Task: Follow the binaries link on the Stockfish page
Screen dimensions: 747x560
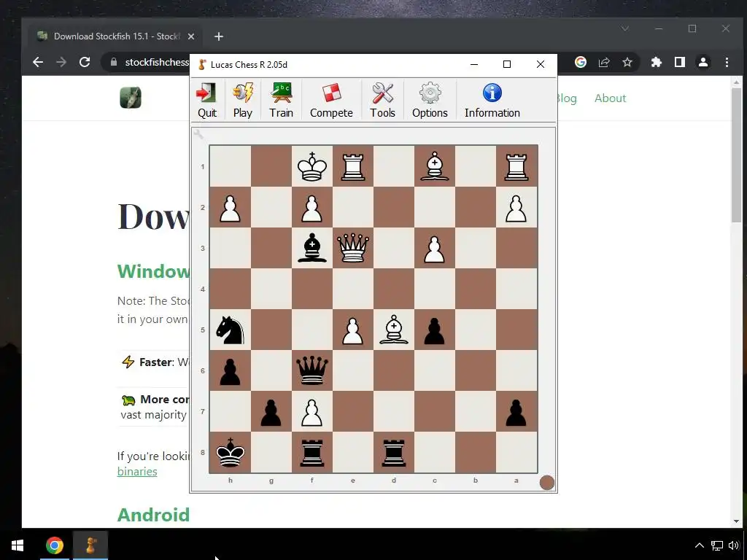Action: pyautogui.click(x=137, y=472)
